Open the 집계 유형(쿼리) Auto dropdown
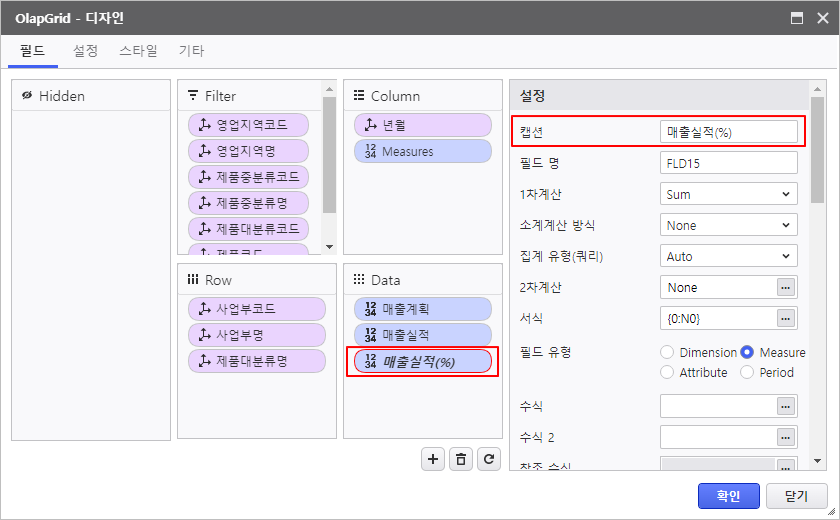 [729, 256]
